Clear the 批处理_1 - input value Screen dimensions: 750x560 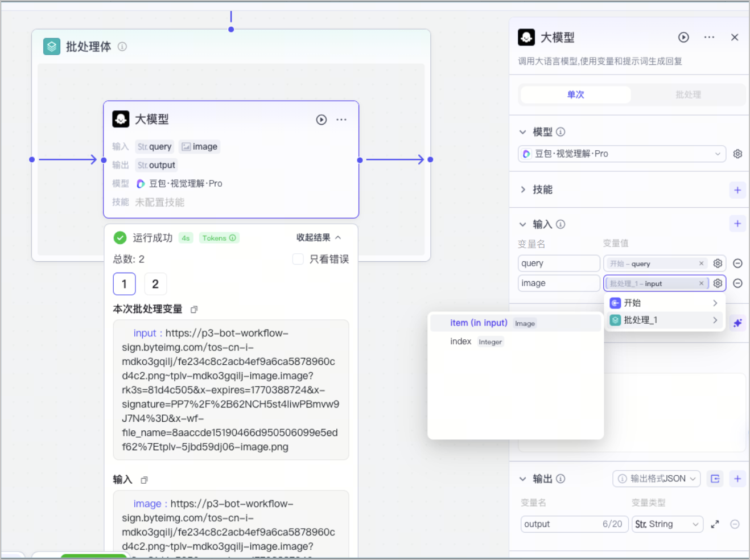701,283
